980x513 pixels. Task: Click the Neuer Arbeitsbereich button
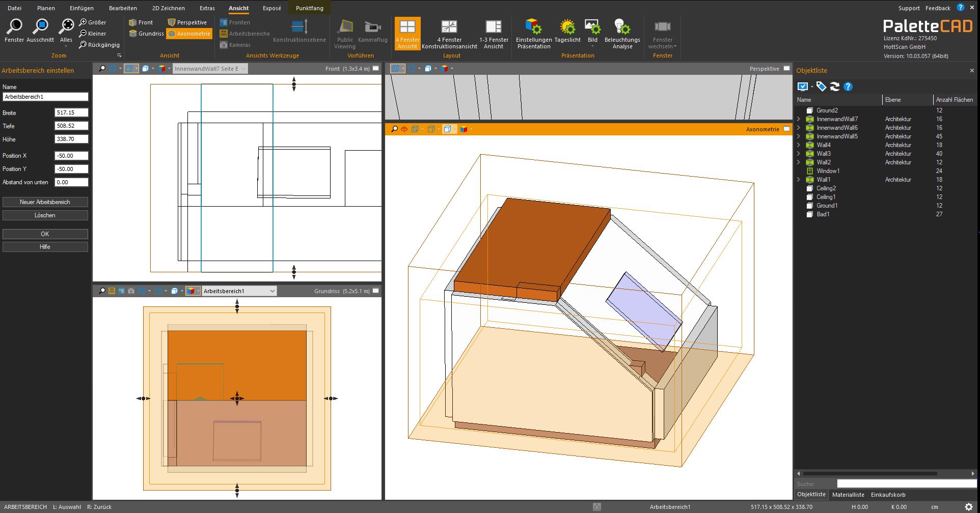(x=45, y=202)
